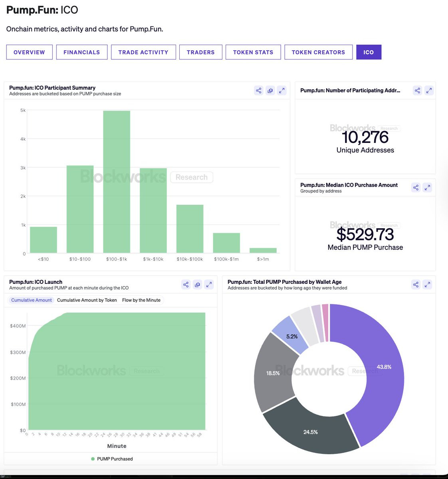This screenshot has height=479, width=448.
Task: Switch to Flow by the Minute view
Action: click(x=141, y=300)
